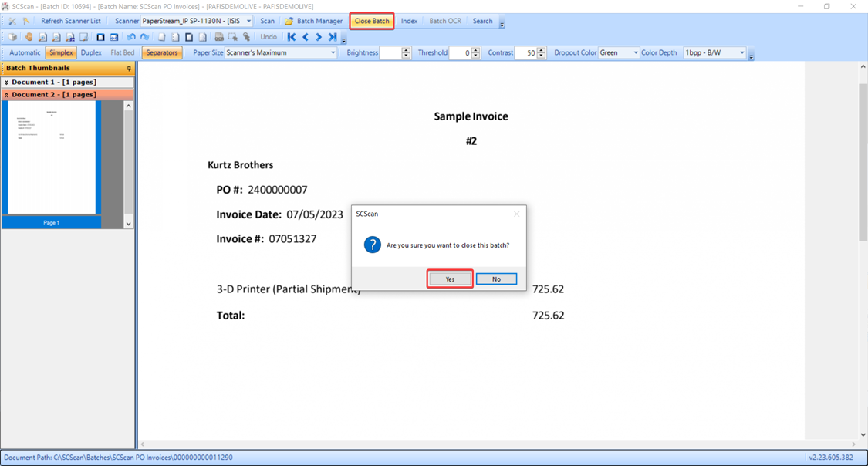Go to the previous page arrow

306,37
